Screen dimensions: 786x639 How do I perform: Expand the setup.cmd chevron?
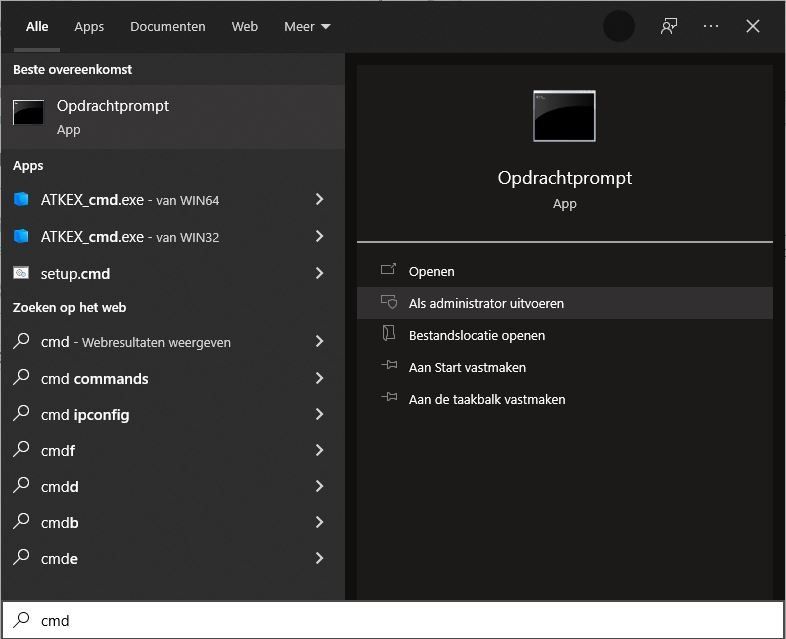[x=319, y=273]
